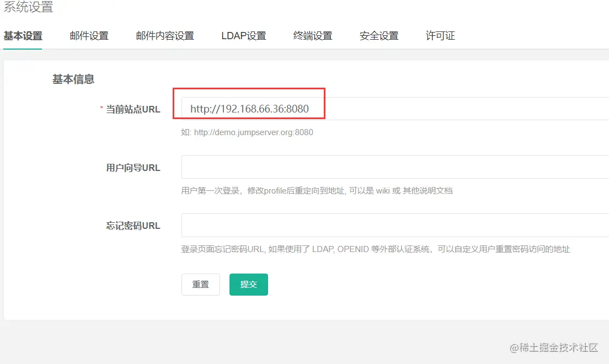This screenshot has width=609, height=364.
Task: Click the 用户向导URL field label
Action: pos(133,168)
